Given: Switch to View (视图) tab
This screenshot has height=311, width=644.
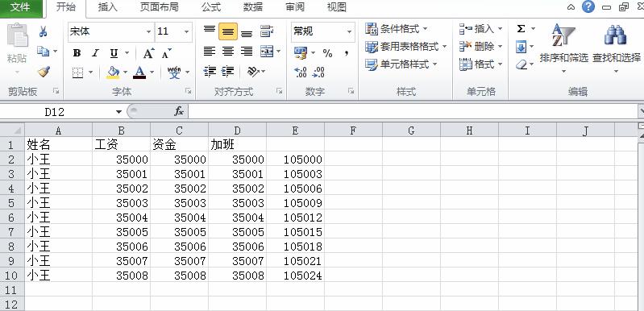Looking at the screenshot, I should coord(336,7).
